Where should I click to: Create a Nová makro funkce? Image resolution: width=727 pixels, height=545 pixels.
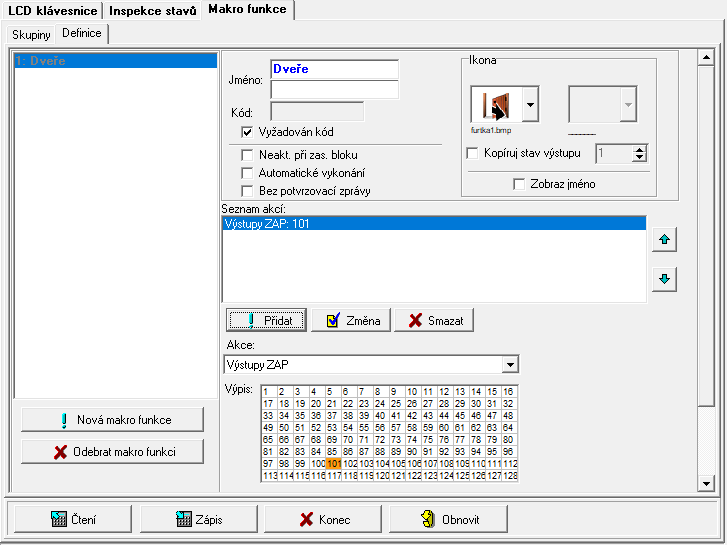tap(112, 420)
